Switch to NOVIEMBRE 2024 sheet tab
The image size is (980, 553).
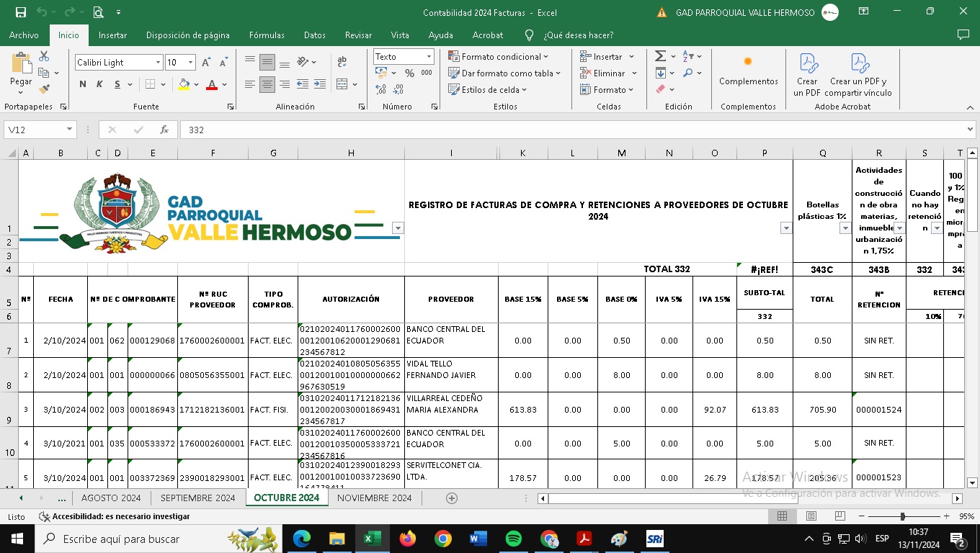(374, 498)
